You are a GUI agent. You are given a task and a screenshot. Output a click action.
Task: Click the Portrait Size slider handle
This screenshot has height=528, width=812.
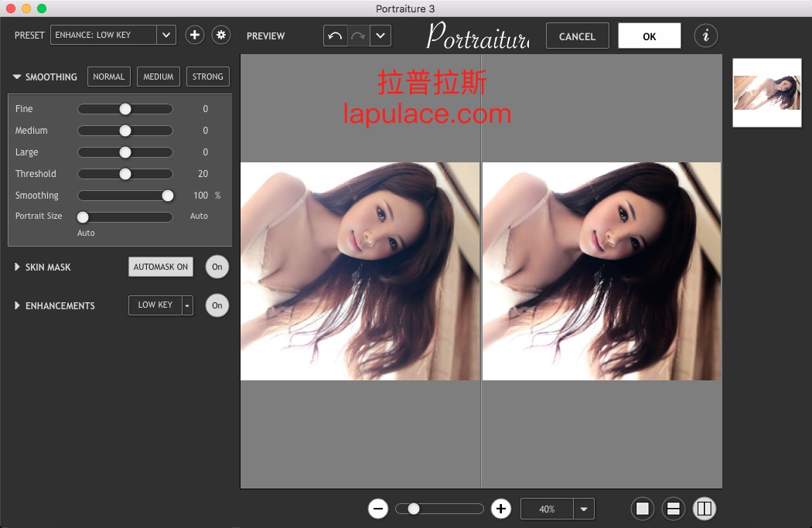[x=83, y=217]
